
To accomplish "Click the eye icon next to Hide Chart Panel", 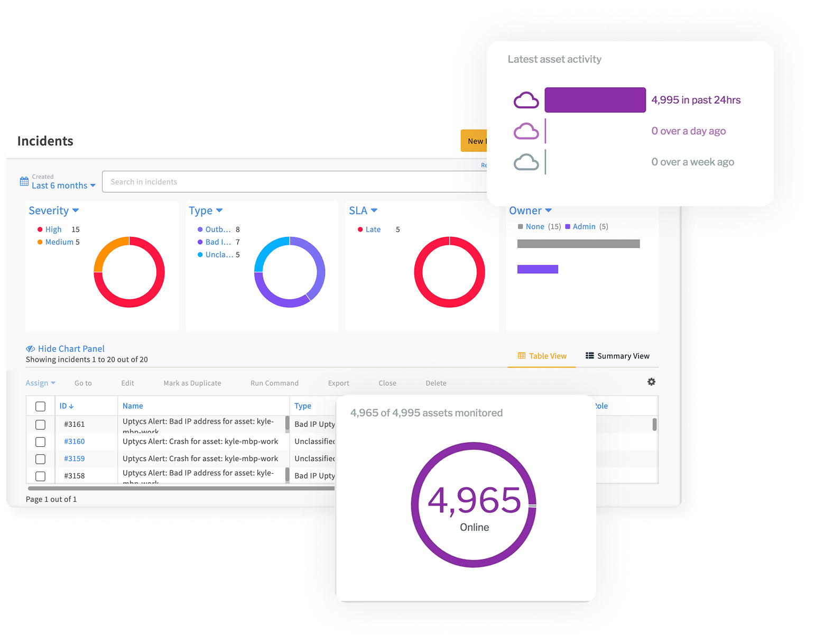I will (31, 349).
